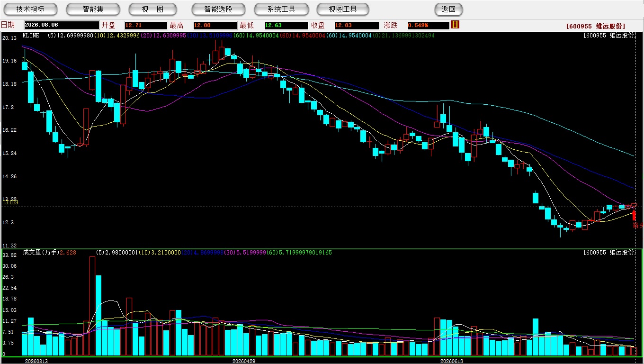The image size is (644, 364).
Task: Open the 视 图 menu button
Action: [x=152, y=9]
